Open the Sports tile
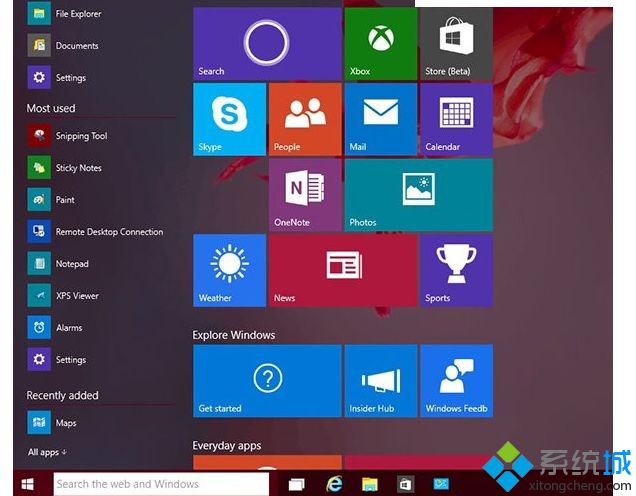 point(456,270)
